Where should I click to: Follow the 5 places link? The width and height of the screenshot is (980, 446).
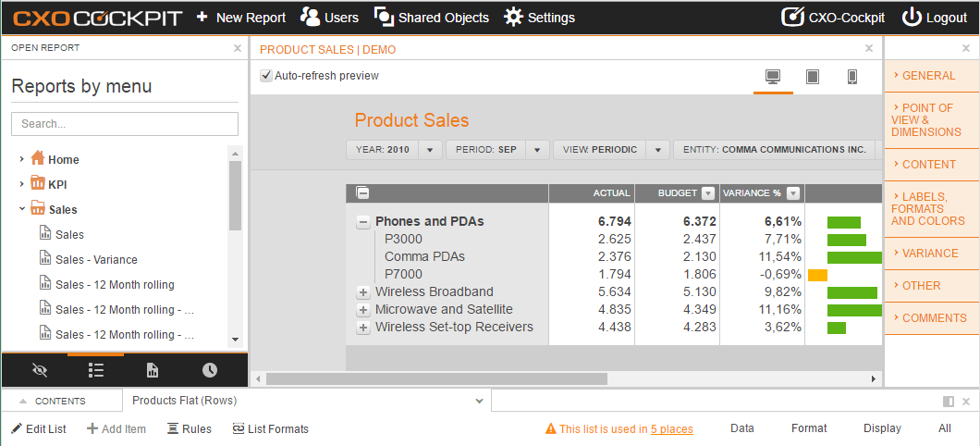click(x=671, y=429)
